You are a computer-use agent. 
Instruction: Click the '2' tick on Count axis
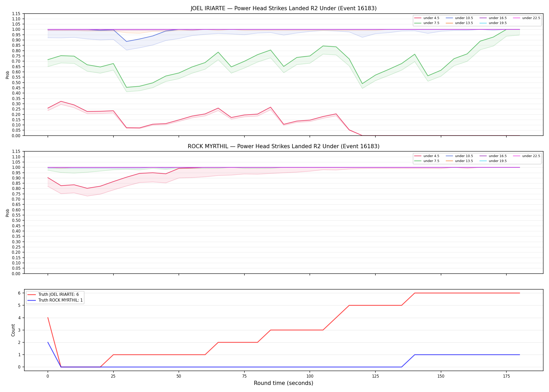(19, 342)
